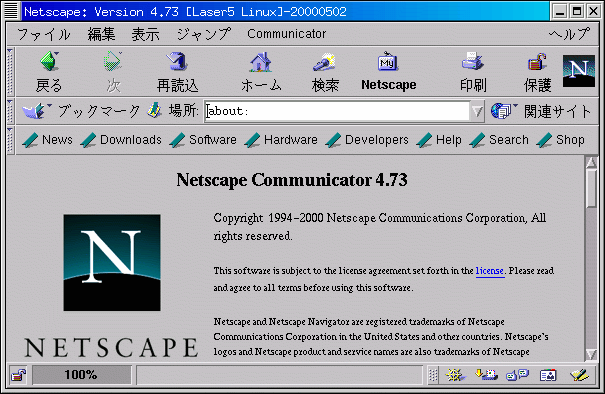
Task: Collapse the location toolbar handle
Action: tap(10, 112)
